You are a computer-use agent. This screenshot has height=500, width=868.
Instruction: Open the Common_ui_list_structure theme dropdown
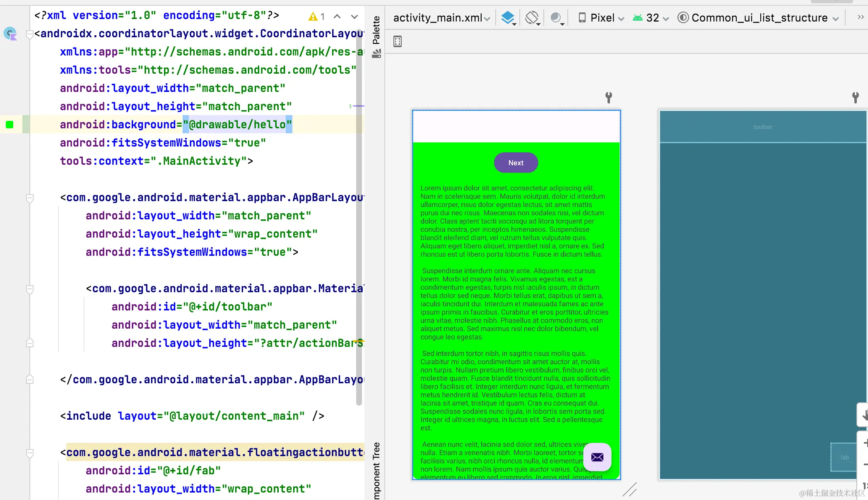click(759, 18)
